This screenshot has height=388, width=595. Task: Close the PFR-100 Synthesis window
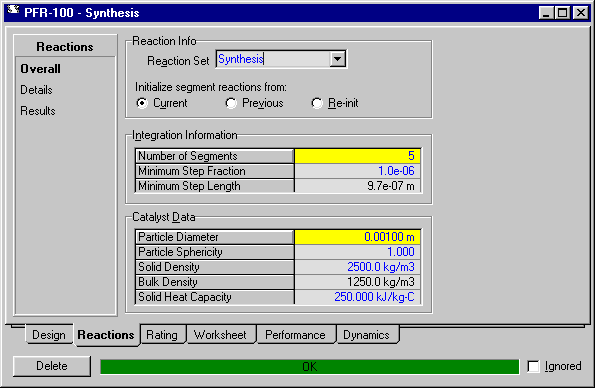(581, 13)
